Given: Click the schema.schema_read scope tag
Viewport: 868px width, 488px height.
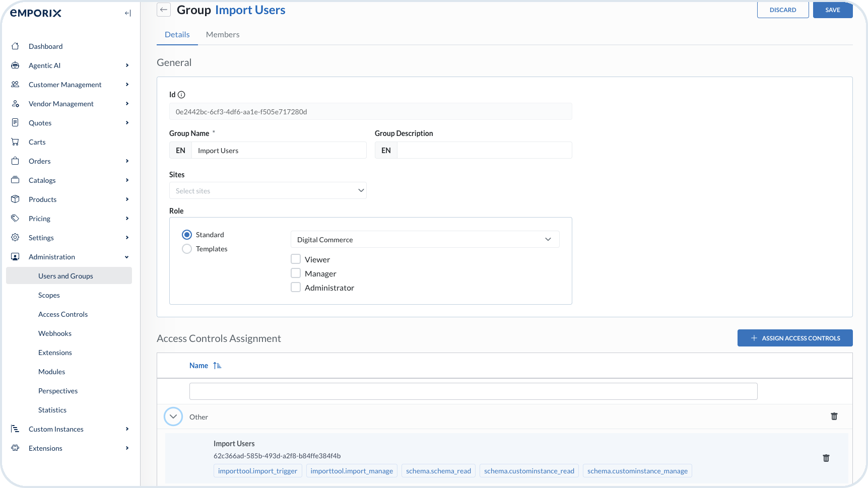Looking at the screenshot, I should pyautogui.click(x=438, y=471).
